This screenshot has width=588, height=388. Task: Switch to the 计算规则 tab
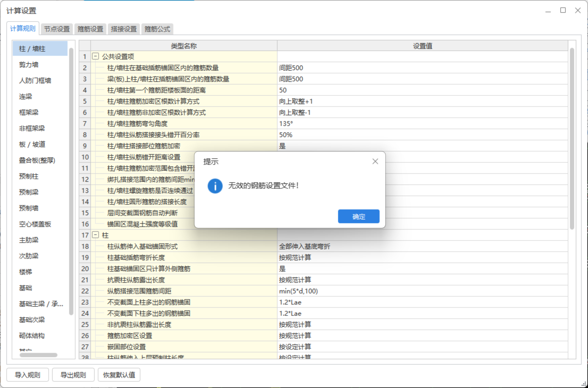(23, 29)
